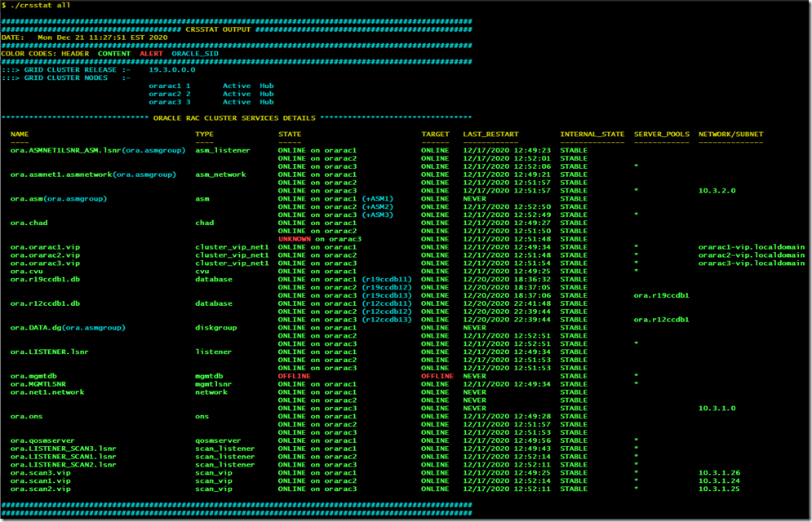Select resource 'ora.scan2.vip'

pyautogui.click(x=40, y=489)
